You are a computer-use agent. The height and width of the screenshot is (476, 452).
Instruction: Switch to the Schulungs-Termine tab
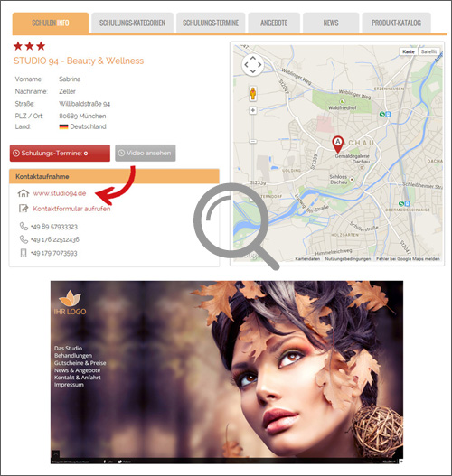(x=211, y=23)
